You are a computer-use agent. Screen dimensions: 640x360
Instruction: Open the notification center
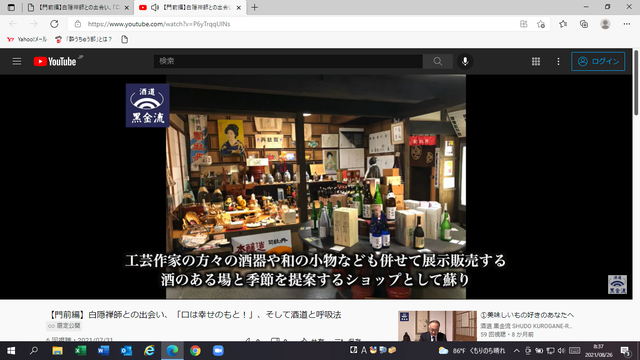625,351
